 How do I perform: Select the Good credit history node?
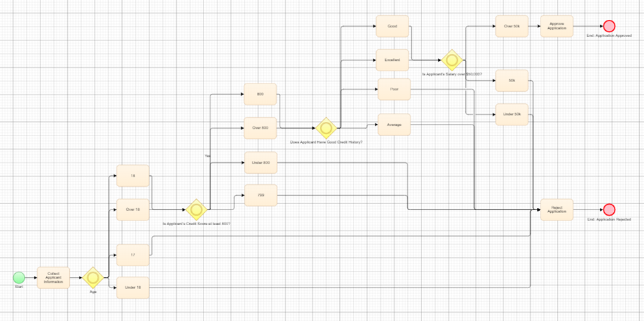click(393, 26)
